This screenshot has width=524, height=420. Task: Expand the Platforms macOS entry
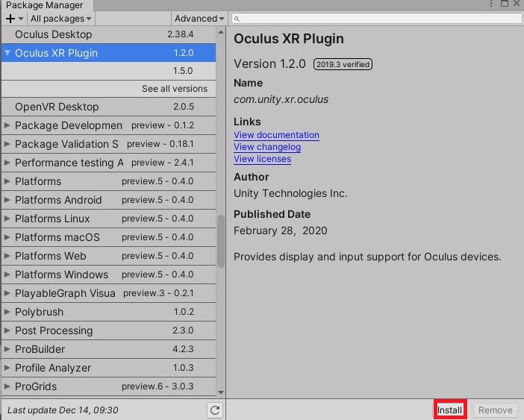point(7,237)
